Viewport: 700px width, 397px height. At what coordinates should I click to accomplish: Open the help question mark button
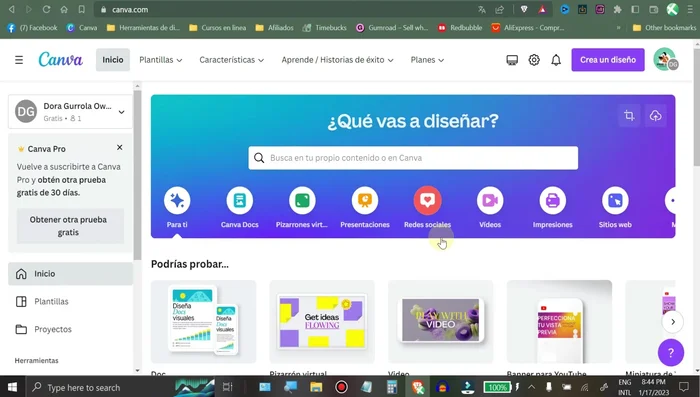pyautogui.click(x=671, y=352)
